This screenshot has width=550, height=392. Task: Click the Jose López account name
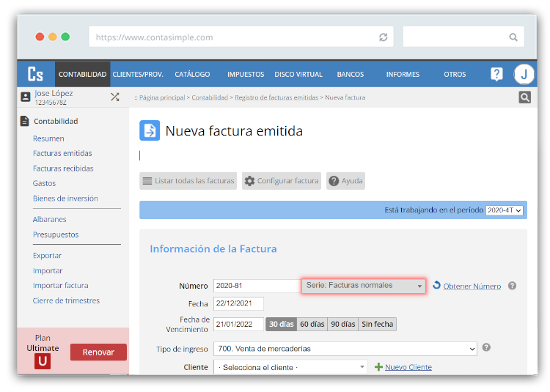(54, 93)
